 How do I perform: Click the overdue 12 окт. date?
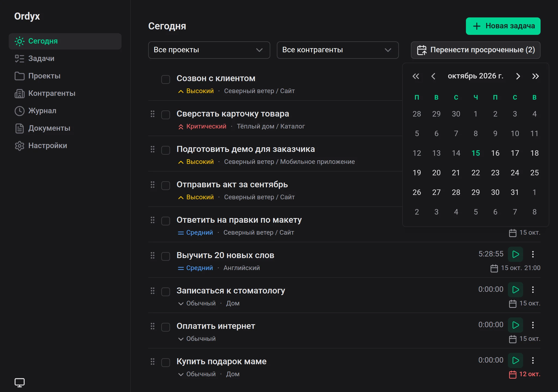pyautogui.click(x=525, y=374)
